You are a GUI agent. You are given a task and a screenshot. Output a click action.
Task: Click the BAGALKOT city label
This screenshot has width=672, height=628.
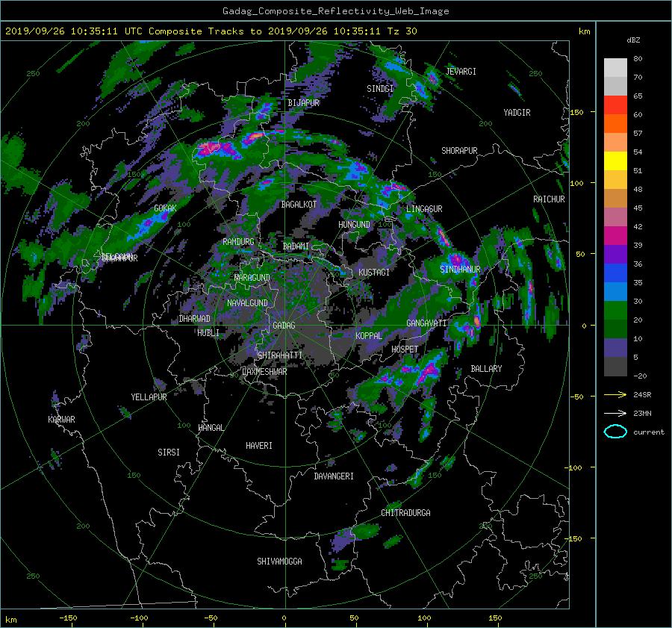tap(298, 205)
